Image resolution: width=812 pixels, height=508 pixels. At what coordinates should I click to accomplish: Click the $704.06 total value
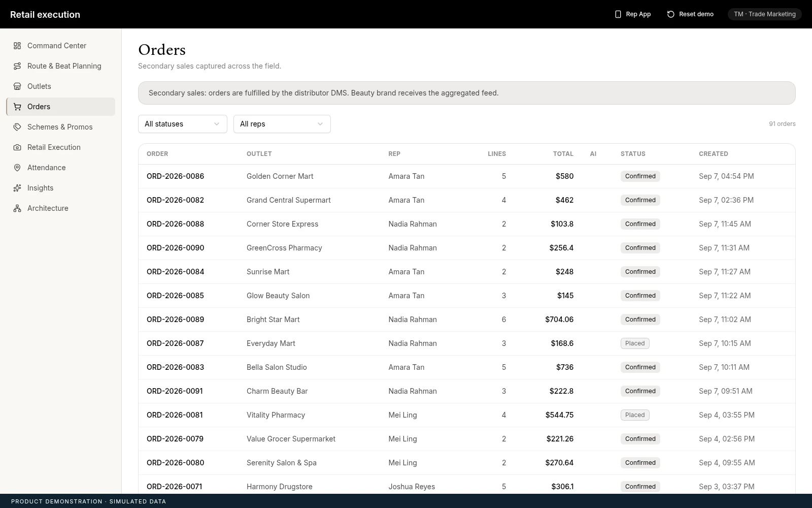point(559,320)
